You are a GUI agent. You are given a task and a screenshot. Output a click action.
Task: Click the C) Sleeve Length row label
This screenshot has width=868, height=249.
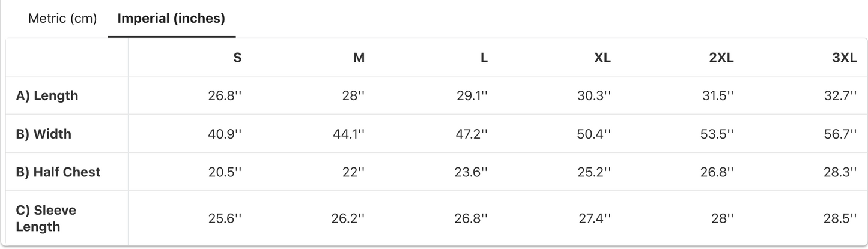pos(46,218)
